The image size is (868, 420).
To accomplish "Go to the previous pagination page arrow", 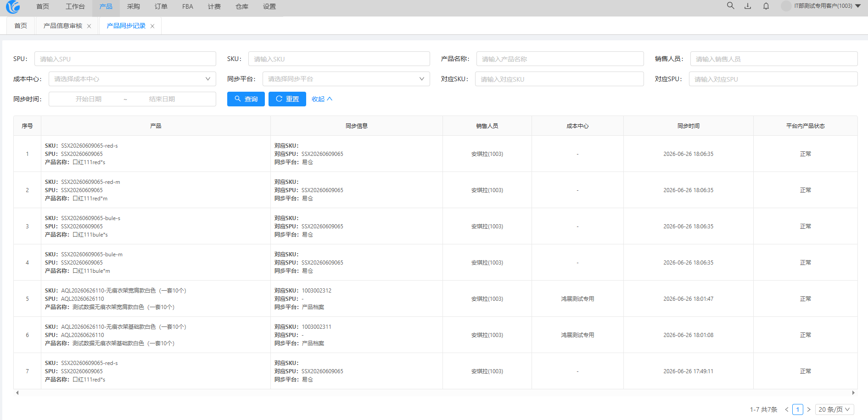I will pyautogui.click(x=787, y=409).
